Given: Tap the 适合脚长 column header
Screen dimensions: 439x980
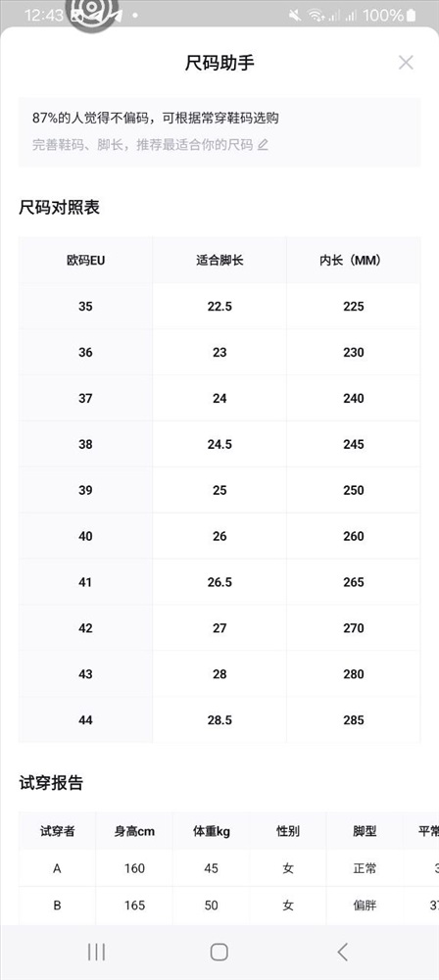Looking at the screenshot, I should (219, 261).
